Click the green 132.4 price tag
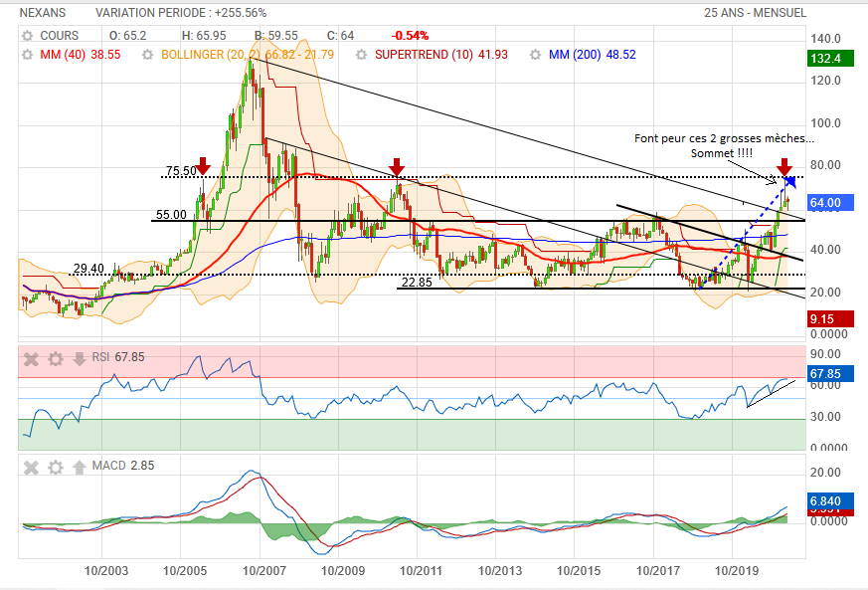Image resolution: width=868 pixels, height=590 pixels. (831, 58)
